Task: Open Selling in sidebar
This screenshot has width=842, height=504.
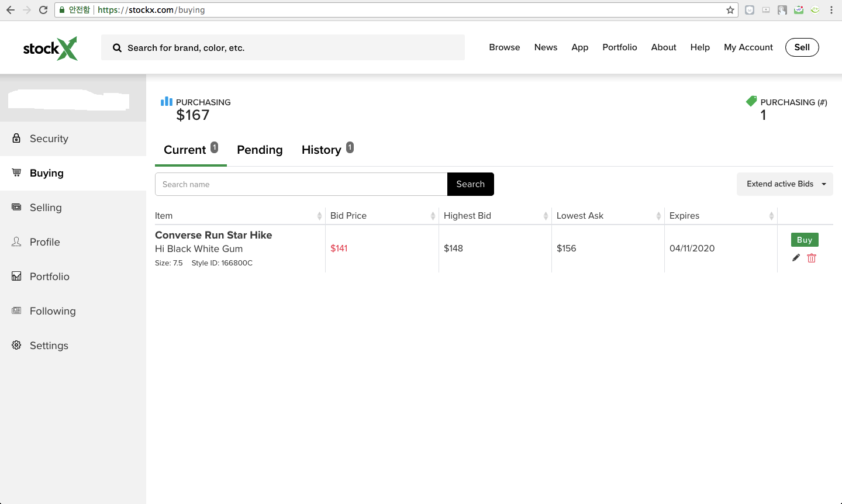Action: tap(73, 208)
